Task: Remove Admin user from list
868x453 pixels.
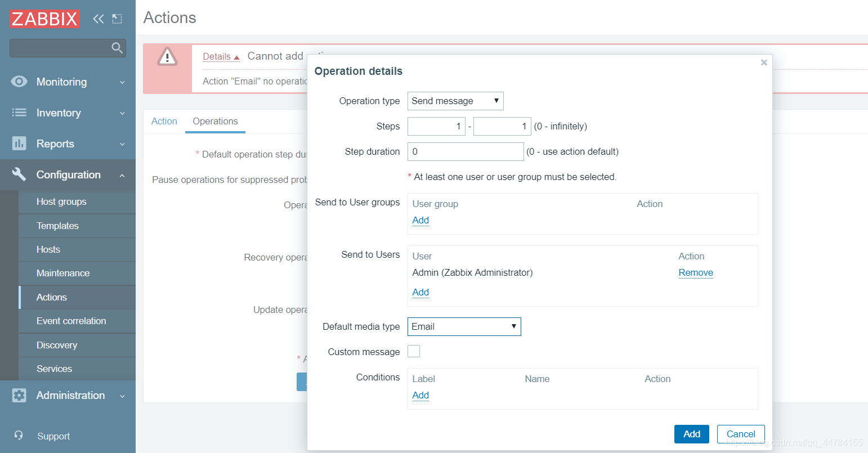Action: coord(696,272)
